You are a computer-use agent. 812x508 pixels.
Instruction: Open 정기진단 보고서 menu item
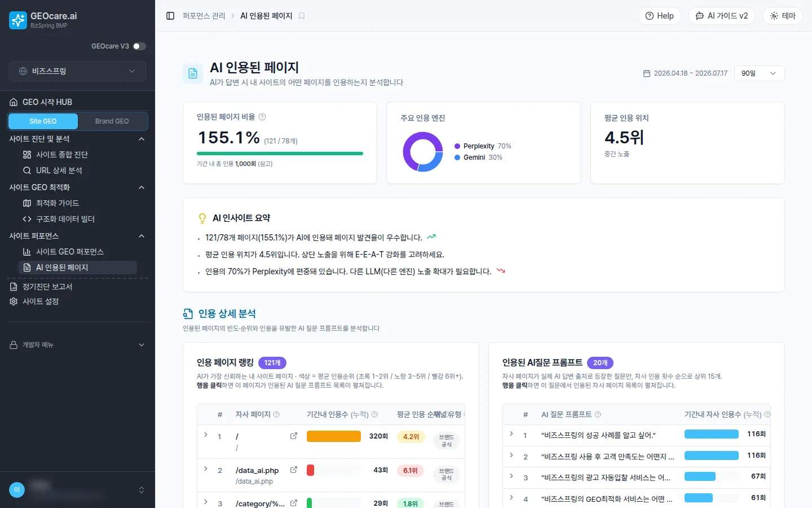click(77, 287)
